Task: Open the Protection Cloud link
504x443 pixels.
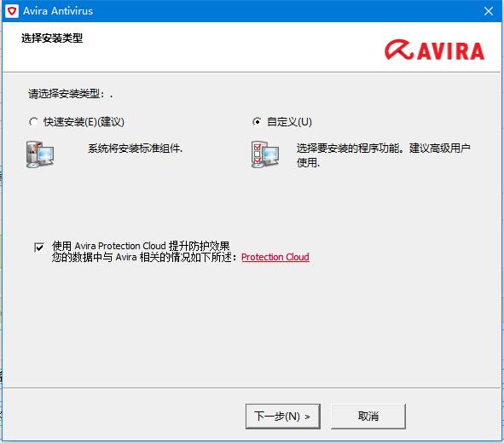Action: 275,257
